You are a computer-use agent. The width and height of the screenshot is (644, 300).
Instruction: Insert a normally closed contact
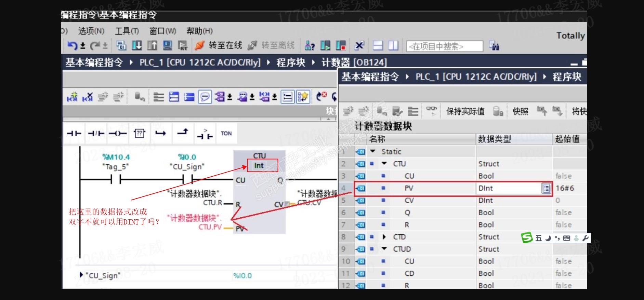pyautogui.click(x=96, y=133)
